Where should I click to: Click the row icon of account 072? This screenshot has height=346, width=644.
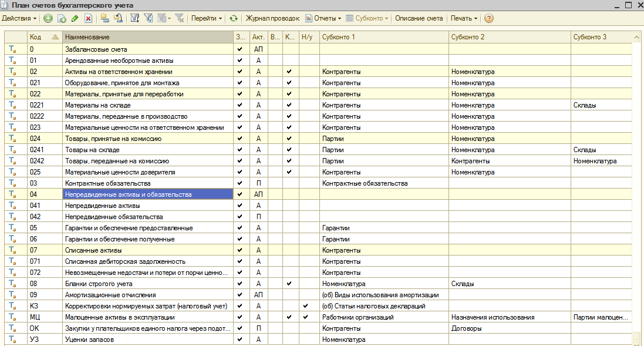click(13, 273)
